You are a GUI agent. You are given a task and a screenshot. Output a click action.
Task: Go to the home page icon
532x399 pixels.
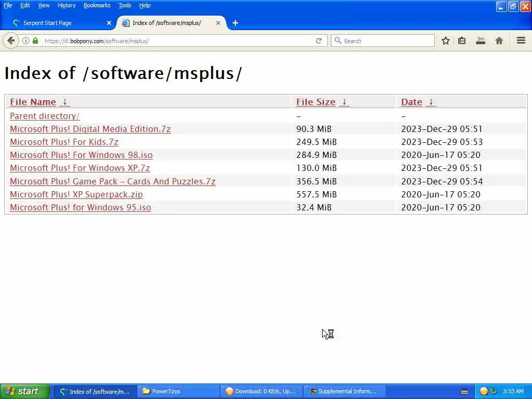coord(499,41)
